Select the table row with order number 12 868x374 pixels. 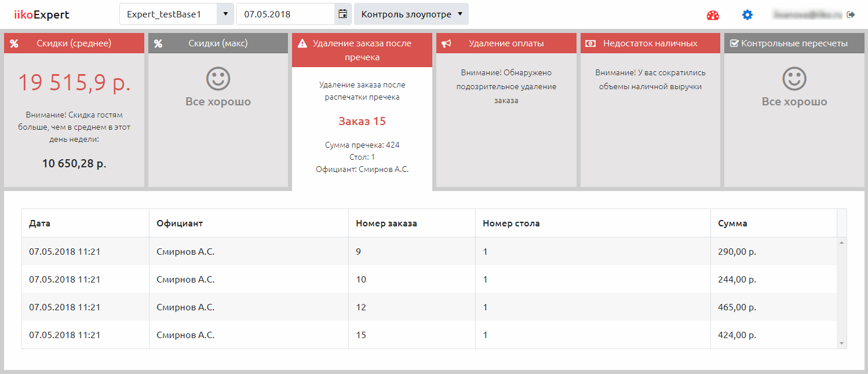361,307
